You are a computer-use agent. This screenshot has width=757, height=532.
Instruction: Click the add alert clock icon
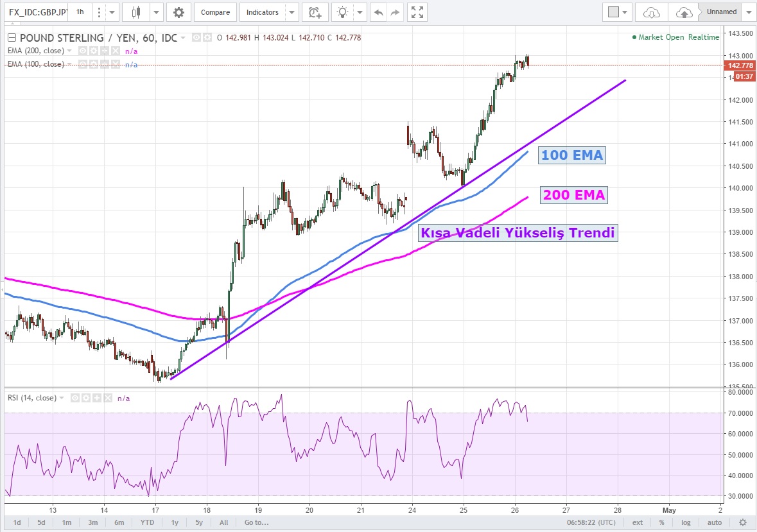[314, 12]
